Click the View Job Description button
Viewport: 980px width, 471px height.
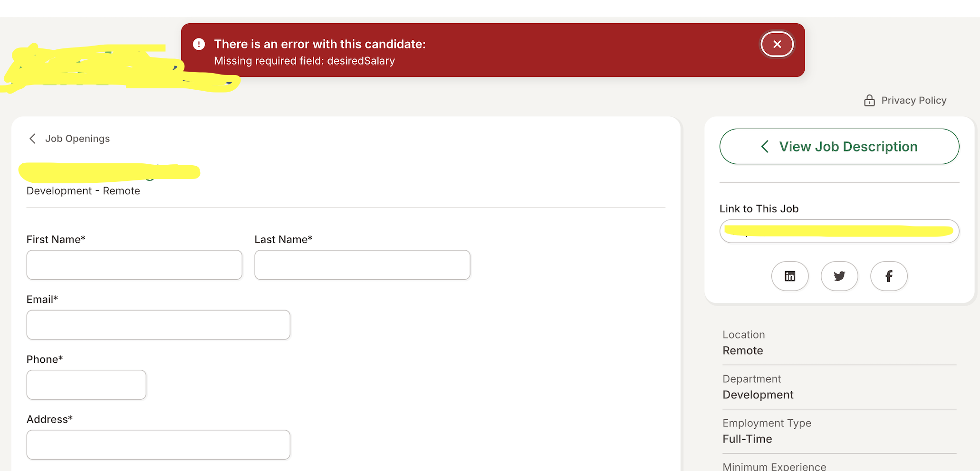tap(839, 146)
